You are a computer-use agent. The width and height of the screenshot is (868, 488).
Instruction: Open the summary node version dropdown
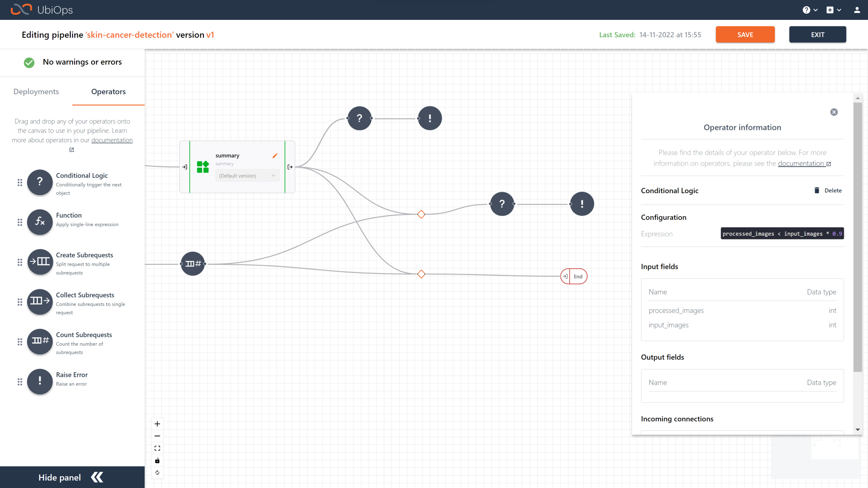click(247, 176)
